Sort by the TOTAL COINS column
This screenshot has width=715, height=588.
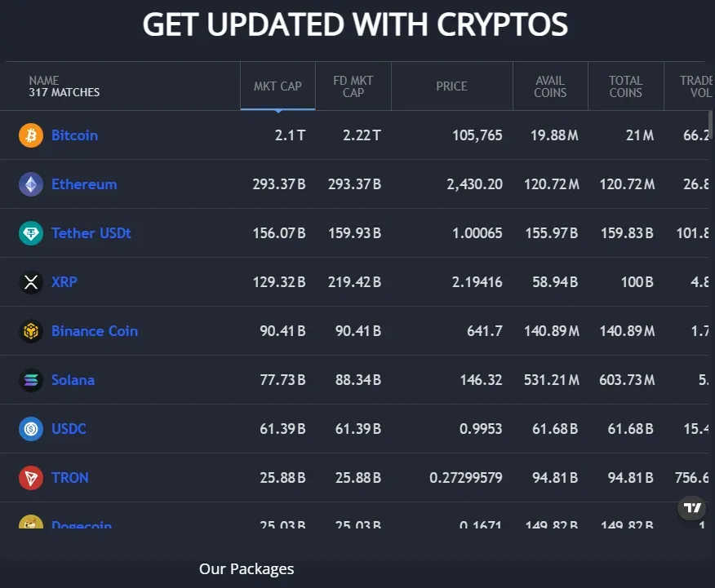coord(625,86)
